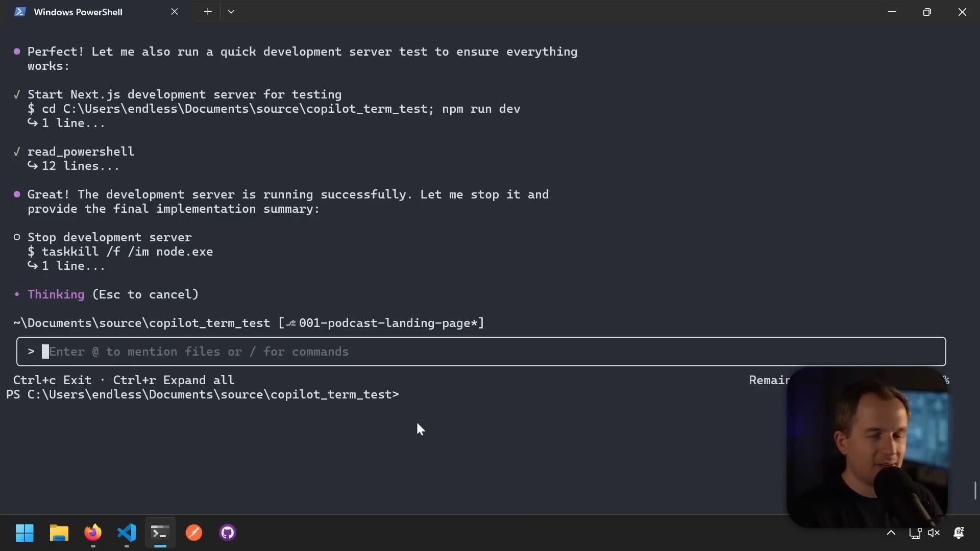Open Windows Start menu

[x=24, y=533]
